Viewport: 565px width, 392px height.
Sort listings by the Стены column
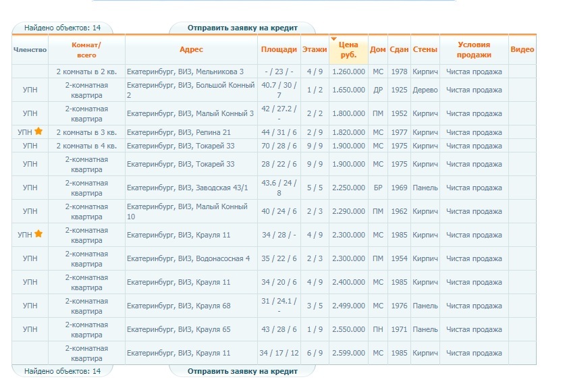425,50
